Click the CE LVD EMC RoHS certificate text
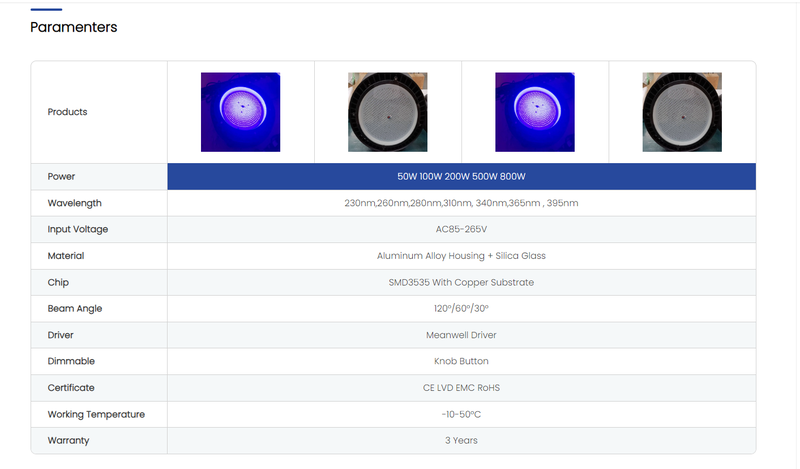The width and height of the screenshot is (800, 469). click(x=461, y=387)
